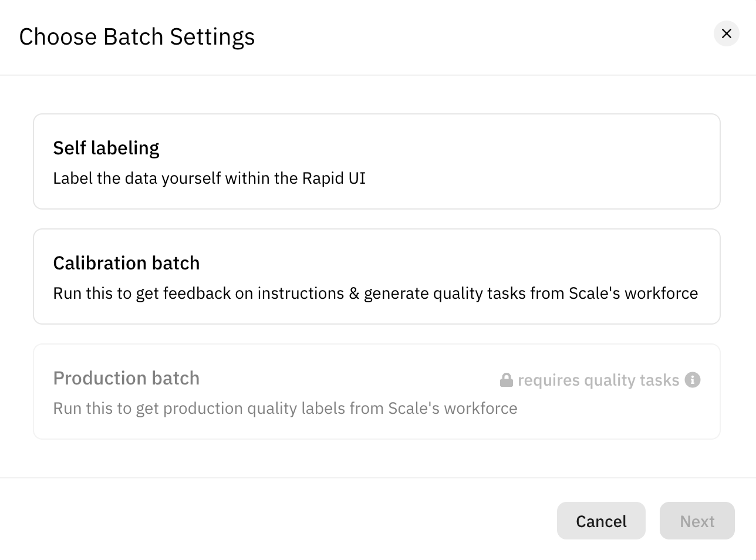
Task: Click the info icon beside requires quality tasks
Action: pos(693,380)
